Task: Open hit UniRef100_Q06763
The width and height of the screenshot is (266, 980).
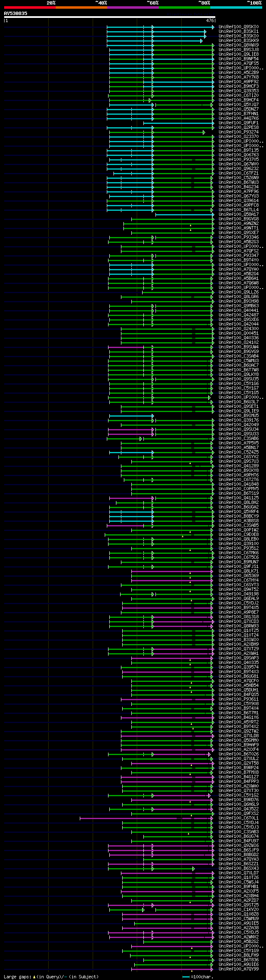Action: click(239, 155)
